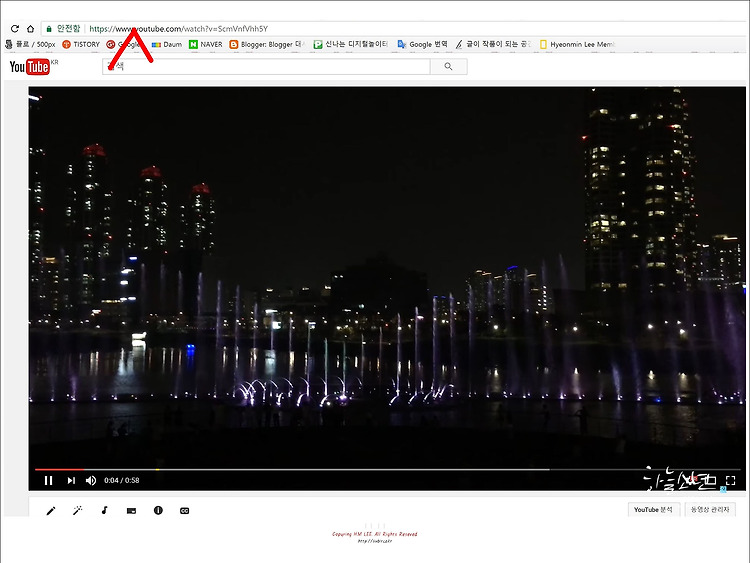Skip to the next video
Screen dimensions: 750x563
point(71,480)
